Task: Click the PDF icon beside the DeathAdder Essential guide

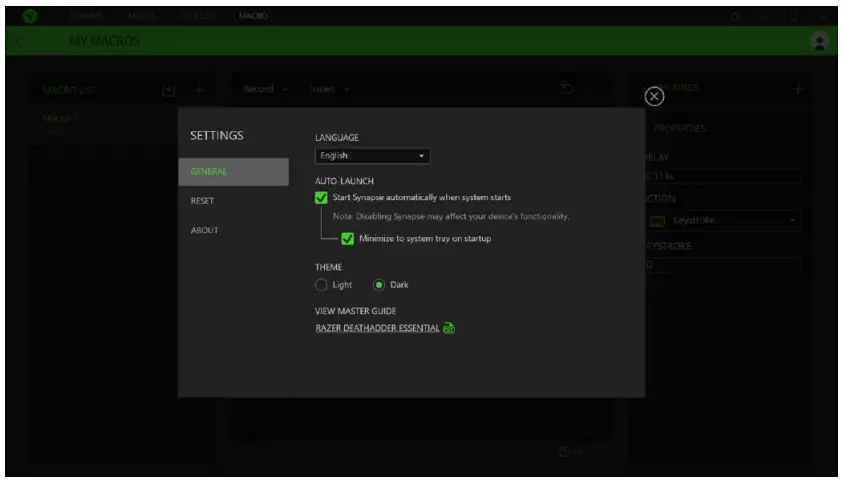Action: pos(449,328)
